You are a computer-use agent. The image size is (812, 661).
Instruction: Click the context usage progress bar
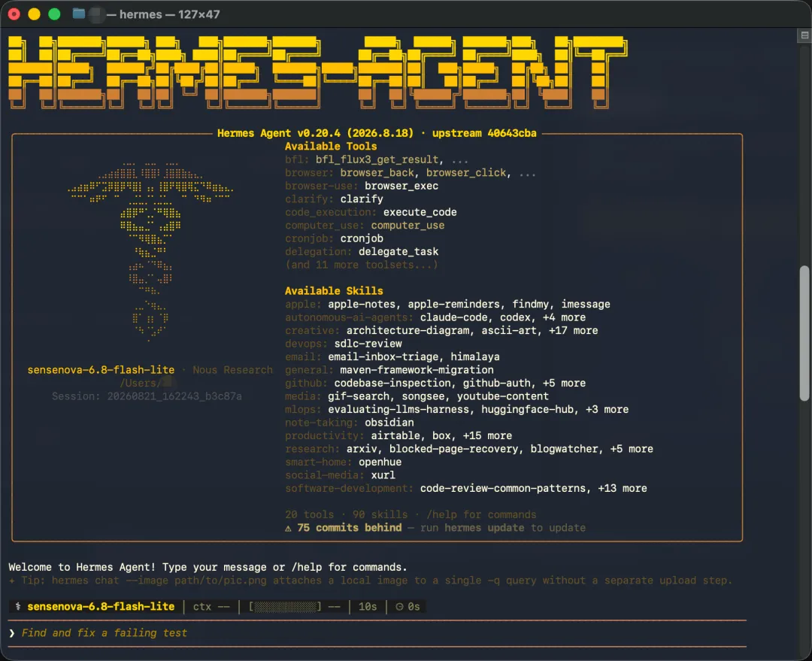coord(285,606)
